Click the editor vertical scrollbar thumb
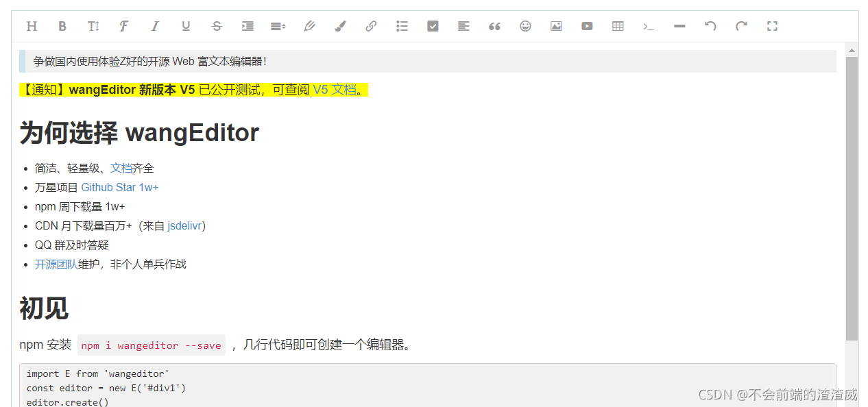Screen dimensions: 868x407 [852, 199]
